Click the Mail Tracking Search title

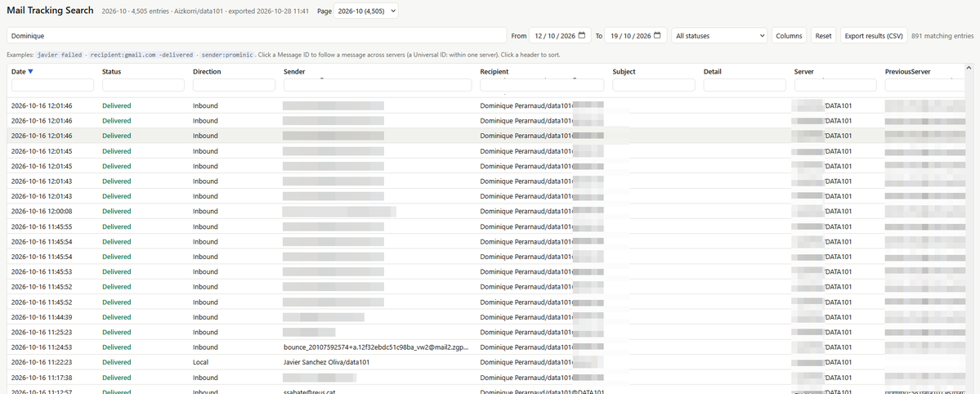pos(50,11)
